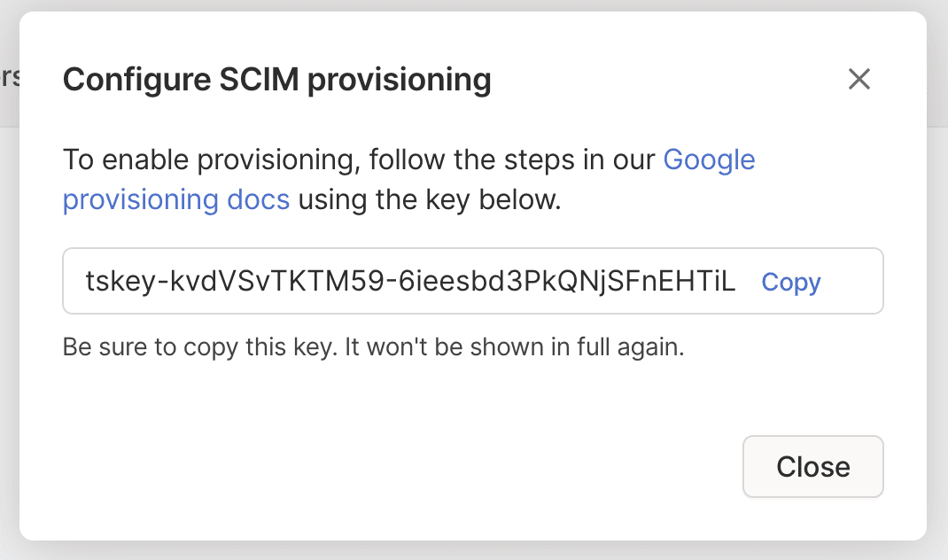Click the instruction text about enabling provisioning
Screen dimensions: 948x560
click(354, 159)
